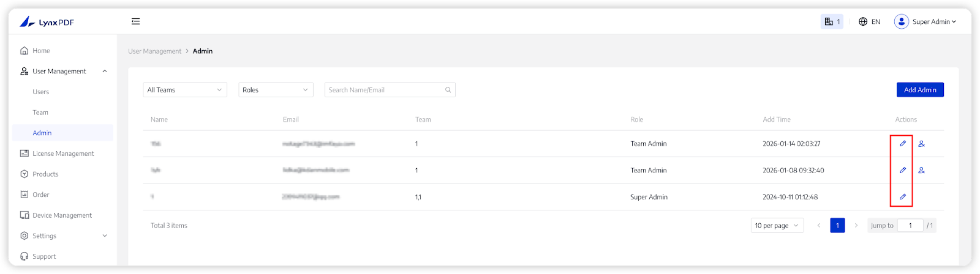Click the search magnifier icon in search box
The image size is (980, 274).
coord(448,90)
